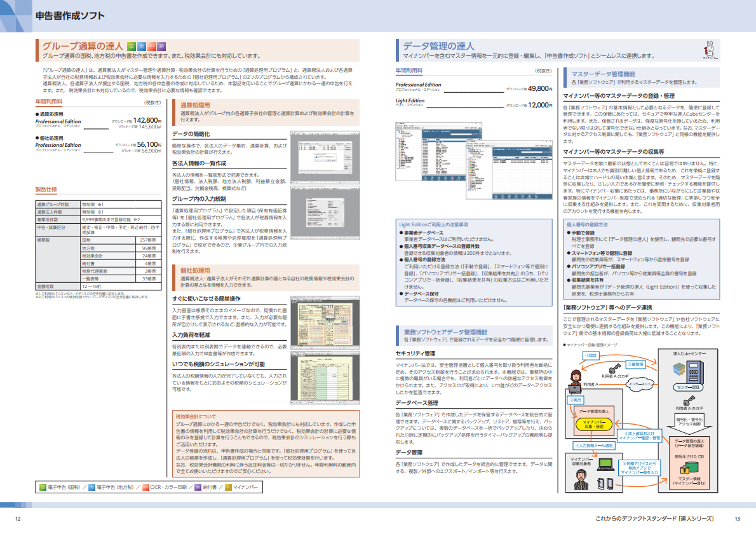756x534 pixels.
Task: Click the purple 納 icon in the title bar
Action: [x=162, y=46]
